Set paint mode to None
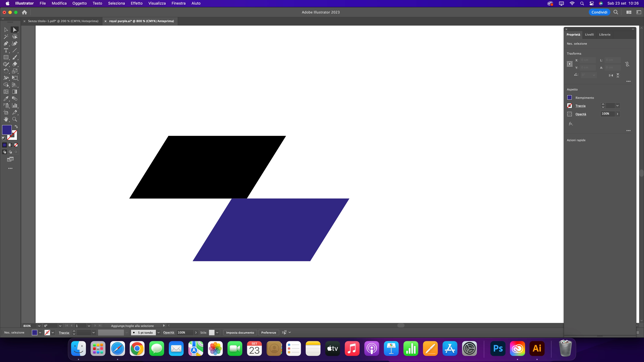 (x=16, y=145)
